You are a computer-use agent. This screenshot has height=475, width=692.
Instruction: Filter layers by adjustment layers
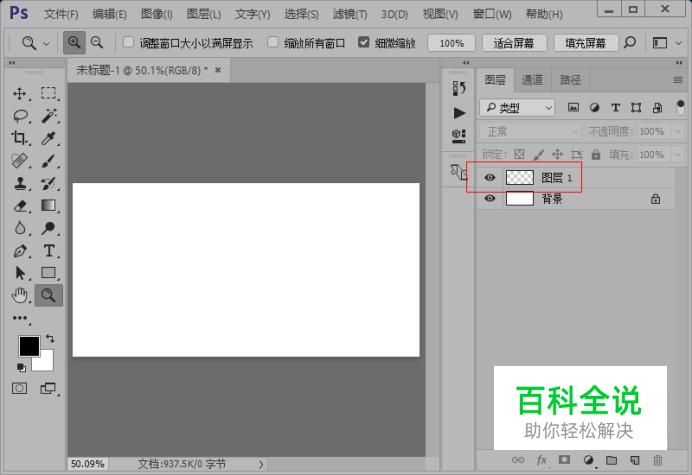click(594, 107)
